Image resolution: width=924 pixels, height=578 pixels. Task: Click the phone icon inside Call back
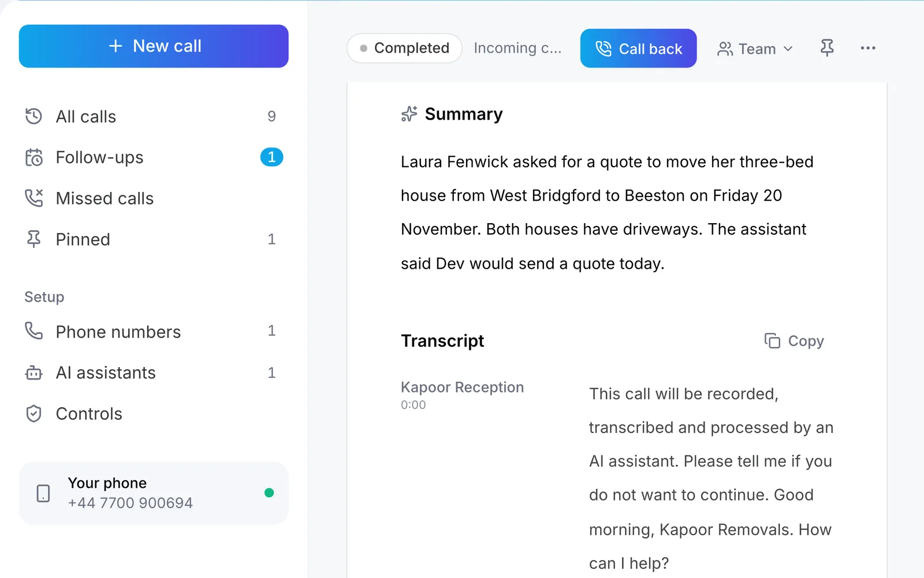(603, 49)
